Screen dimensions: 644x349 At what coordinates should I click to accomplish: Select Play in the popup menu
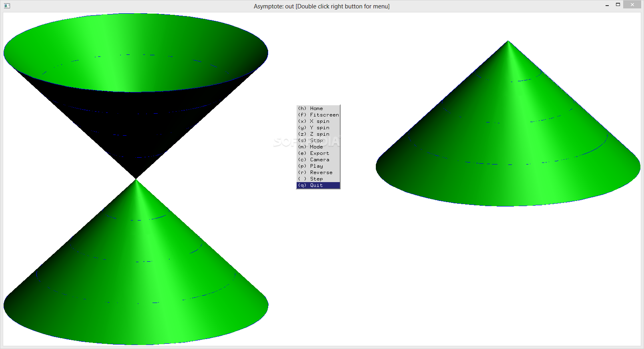tap(318, 166)
